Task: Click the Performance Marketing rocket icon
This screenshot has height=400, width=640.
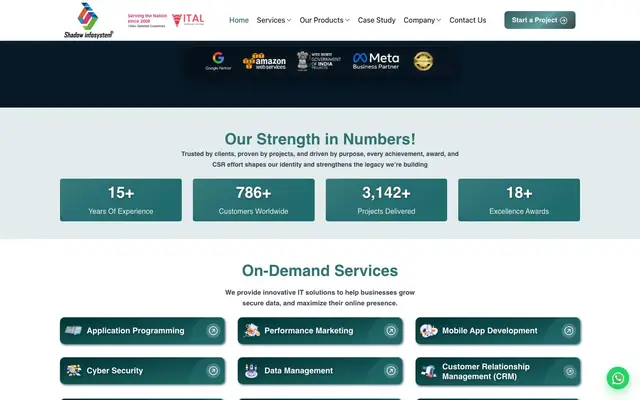Action: click(251, 330)
